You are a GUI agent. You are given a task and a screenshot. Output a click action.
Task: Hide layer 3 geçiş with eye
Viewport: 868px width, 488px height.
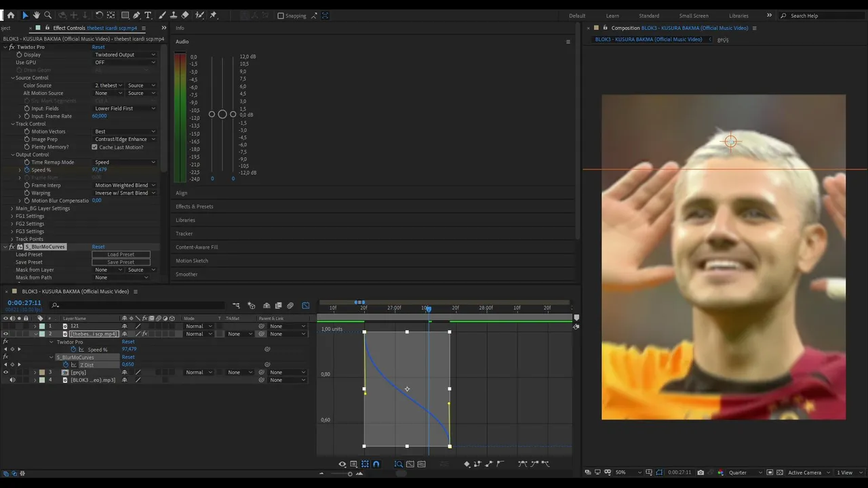pyautogui.click(x=5, y=373)
